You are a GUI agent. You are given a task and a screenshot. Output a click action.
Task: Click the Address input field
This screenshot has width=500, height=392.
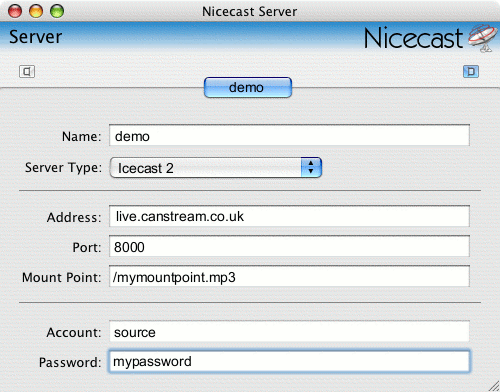[289, 216]
